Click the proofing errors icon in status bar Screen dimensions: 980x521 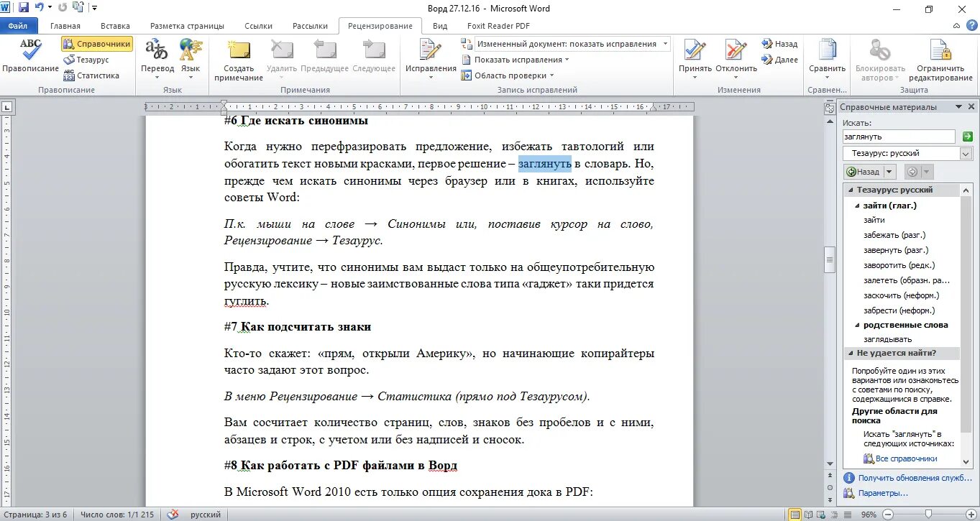[x=173, y=515]
